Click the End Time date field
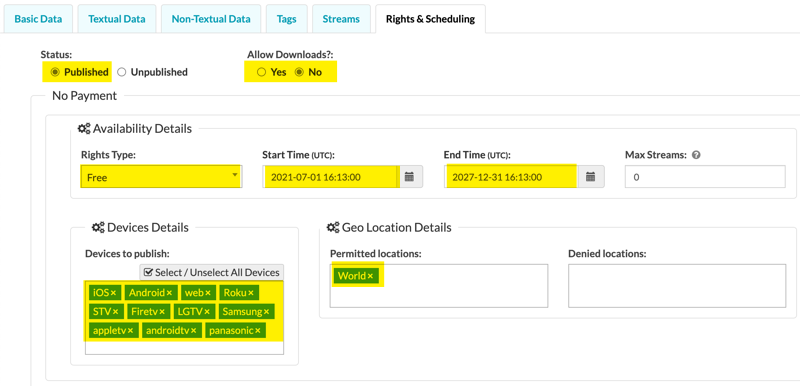This screenshot has height=386, width=800. click(x=512, y=177)
